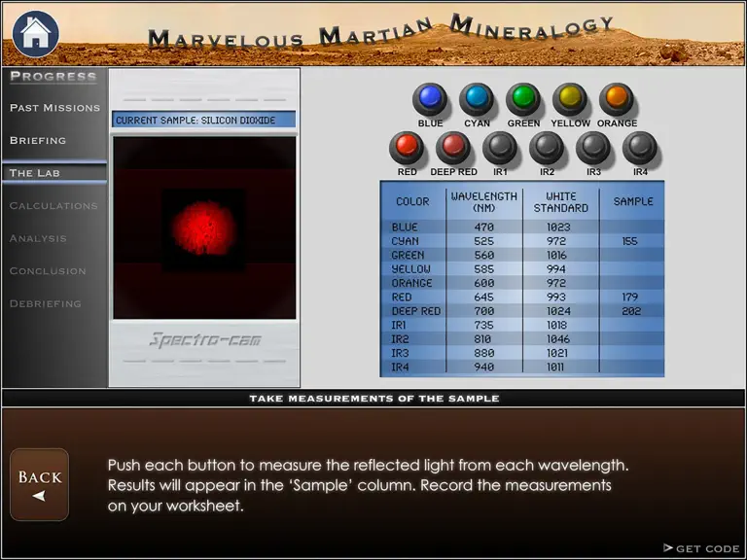Click the Get Code link

coord(701,548)
